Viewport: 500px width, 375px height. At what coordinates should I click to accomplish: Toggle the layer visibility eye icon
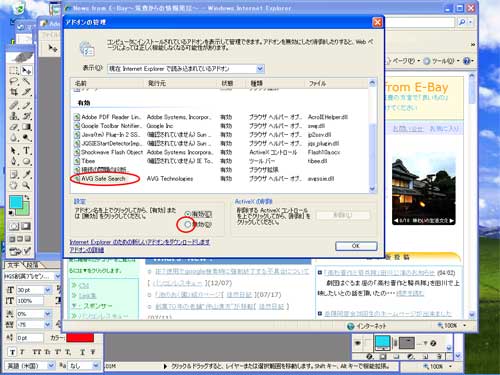point(358,343)
